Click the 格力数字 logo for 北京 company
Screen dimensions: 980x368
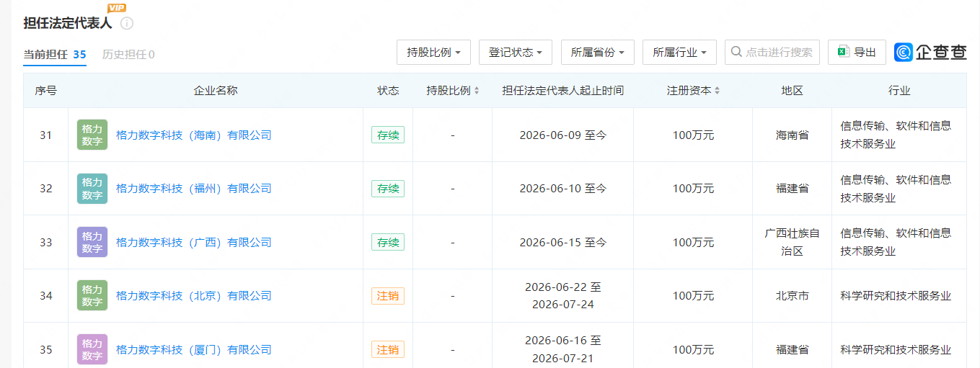coord(92,295)
